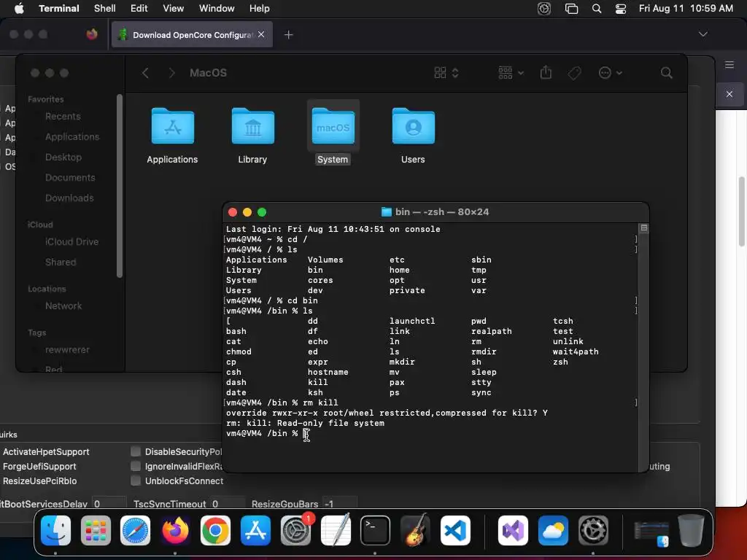Open the Apple menu
Screen dimensions: 747x560
(19, 8)
